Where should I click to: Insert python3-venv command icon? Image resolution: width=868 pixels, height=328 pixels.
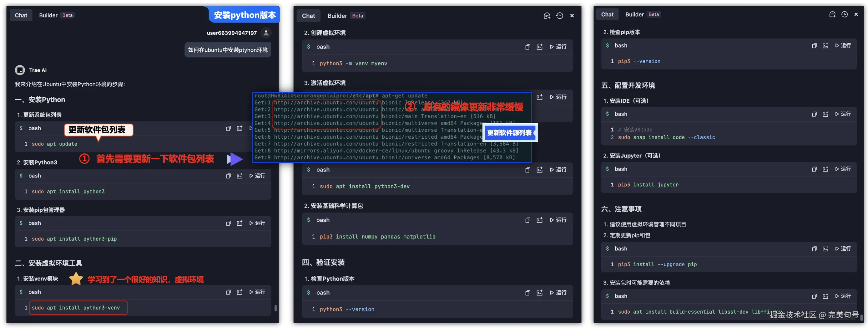click(x=240, y=292)
